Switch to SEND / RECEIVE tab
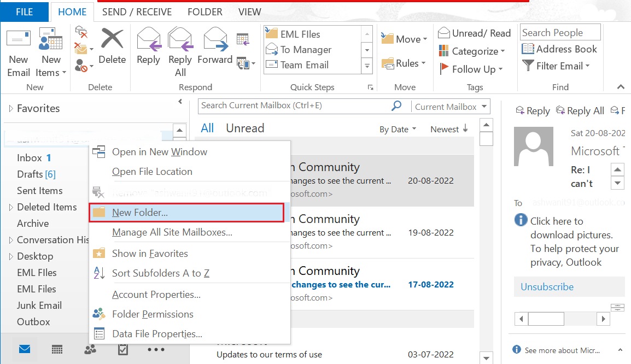The image size is (631, 364). point(137,11)
